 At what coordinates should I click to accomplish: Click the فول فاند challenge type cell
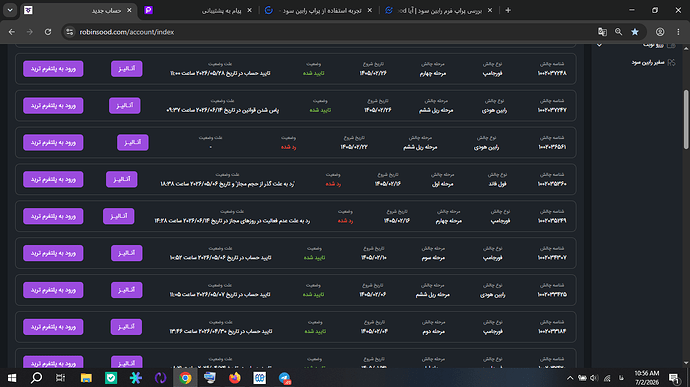498,184
